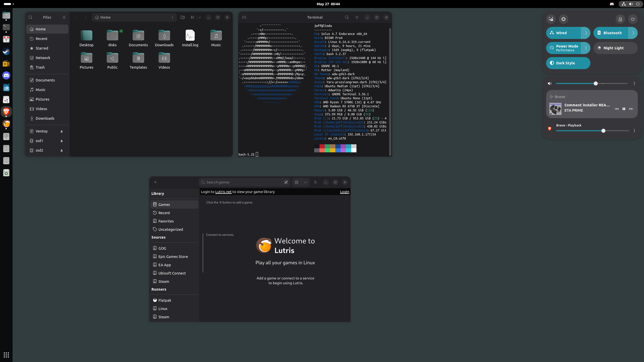Screen dimensions: 644x362
Task: Expand the Power Mode submenu arrow
Action: 586,48
